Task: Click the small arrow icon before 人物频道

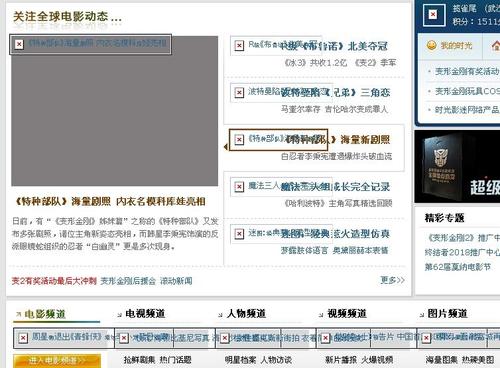Action: 220,314
